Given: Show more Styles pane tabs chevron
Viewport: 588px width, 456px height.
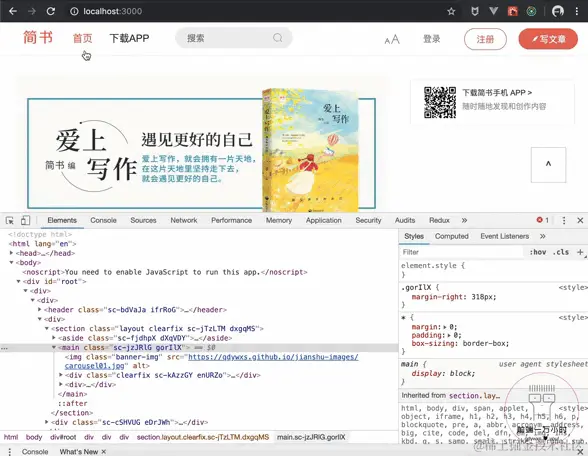Looking at the screenshot, I should click(x=543, y=236).
